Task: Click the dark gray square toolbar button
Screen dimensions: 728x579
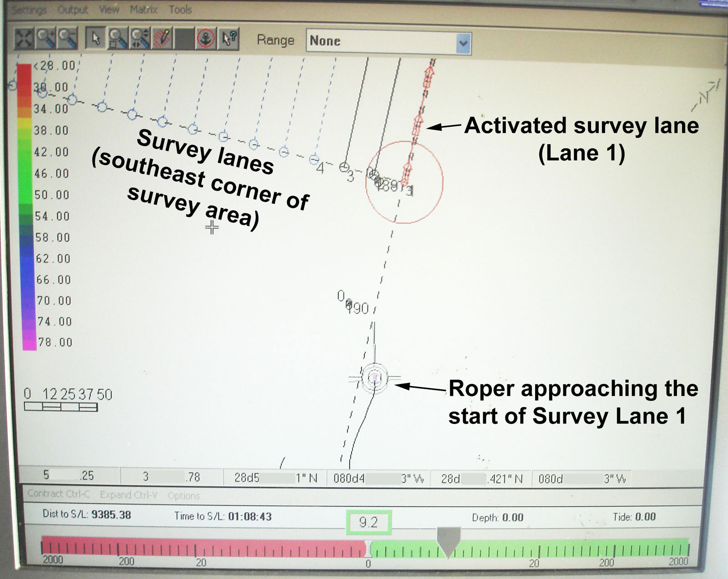Action: (184, 39)
